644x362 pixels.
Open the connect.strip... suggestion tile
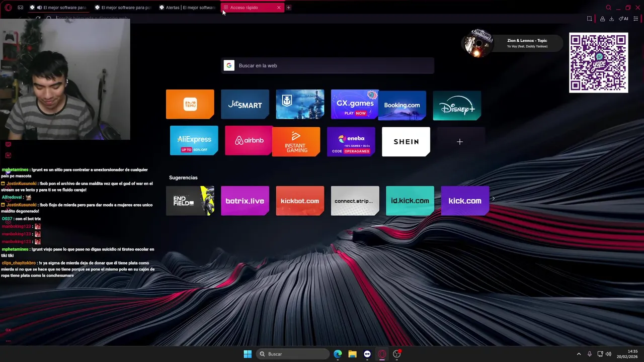point(355,201)
